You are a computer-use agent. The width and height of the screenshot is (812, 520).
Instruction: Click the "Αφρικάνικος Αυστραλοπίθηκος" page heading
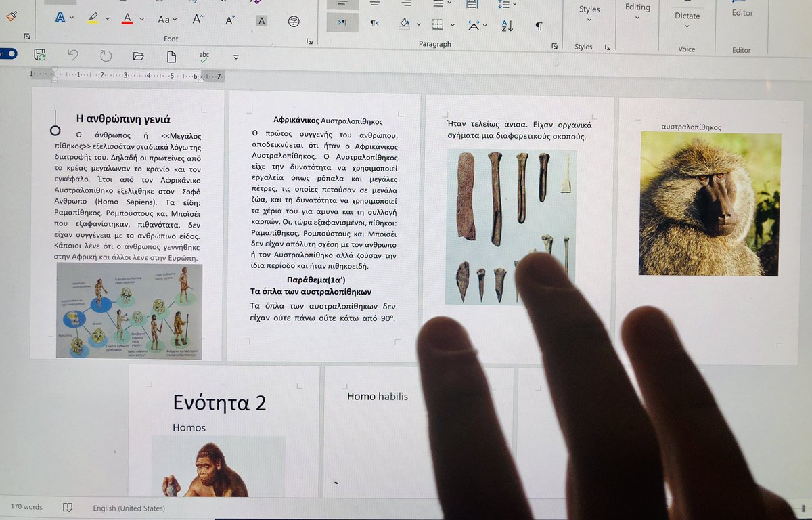pyautogui.click(x=328, y=121)
